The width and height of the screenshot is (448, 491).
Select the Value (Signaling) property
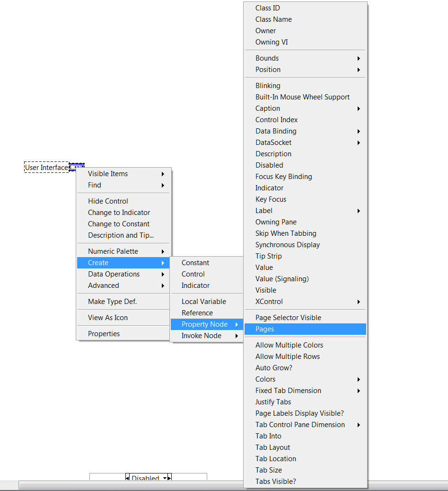[282, 279]
